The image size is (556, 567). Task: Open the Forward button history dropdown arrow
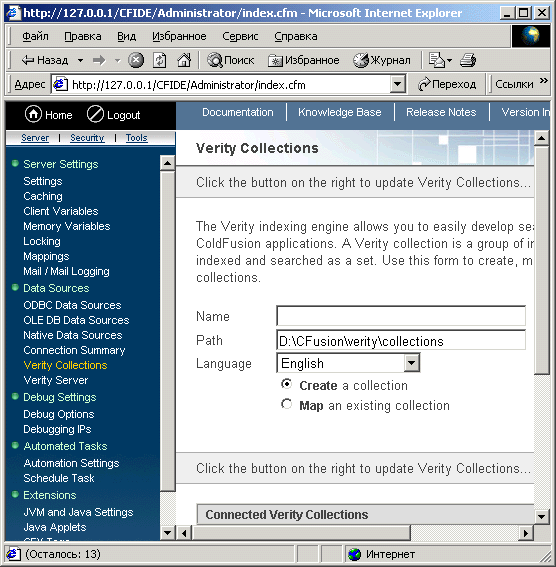(117, 60)
